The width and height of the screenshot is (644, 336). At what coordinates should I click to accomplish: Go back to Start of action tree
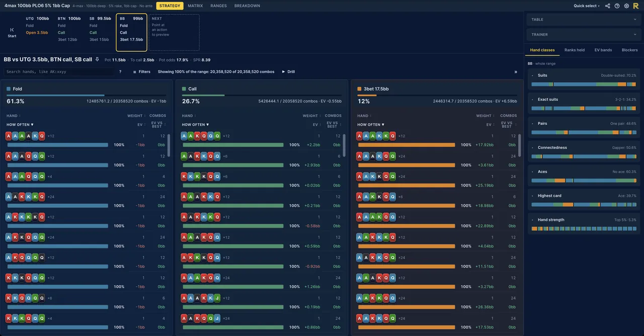[x=12, y=33]
